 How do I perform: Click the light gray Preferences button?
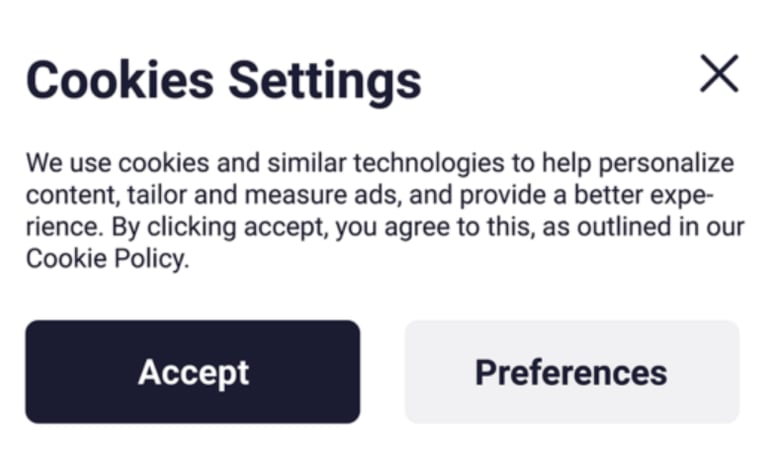[x=571, y=372]
